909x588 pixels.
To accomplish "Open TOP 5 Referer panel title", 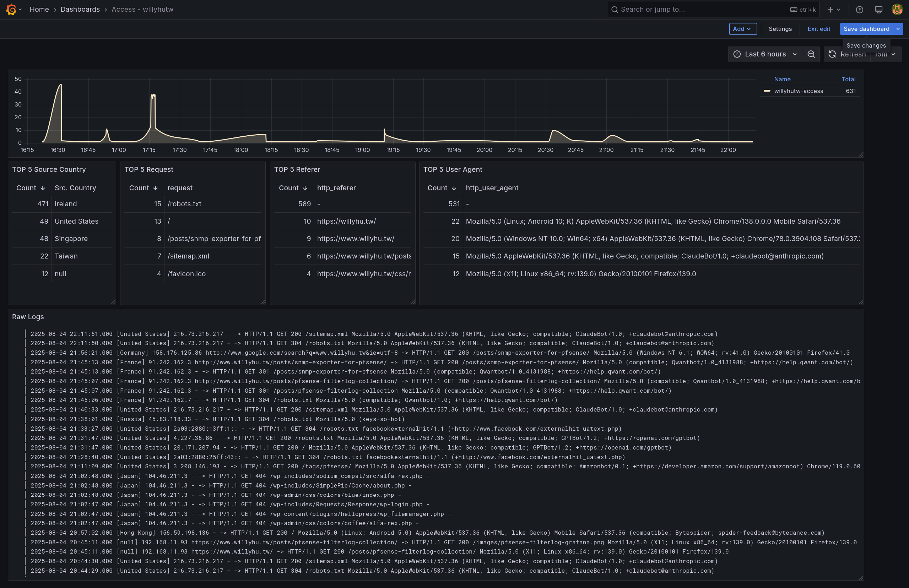I will [x=297, y=169].
